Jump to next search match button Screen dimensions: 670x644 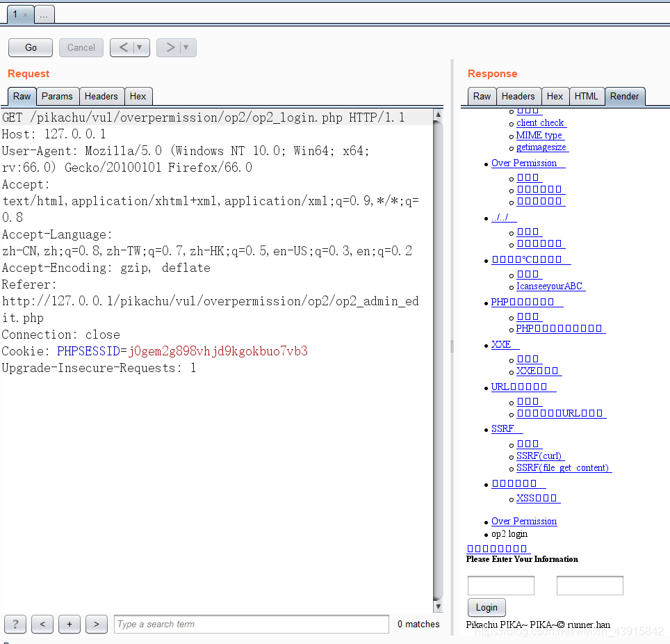pyautogui.click(x=97, y=624)
